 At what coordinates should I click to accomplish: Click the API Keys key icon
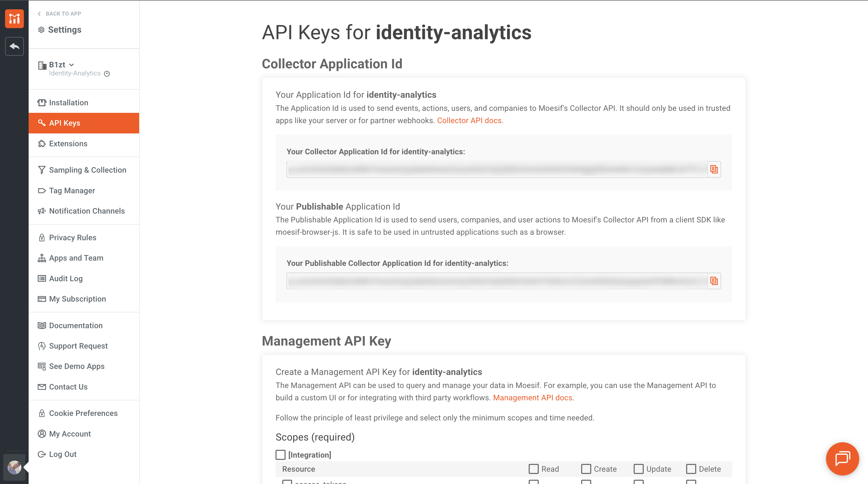pos(42,123)
